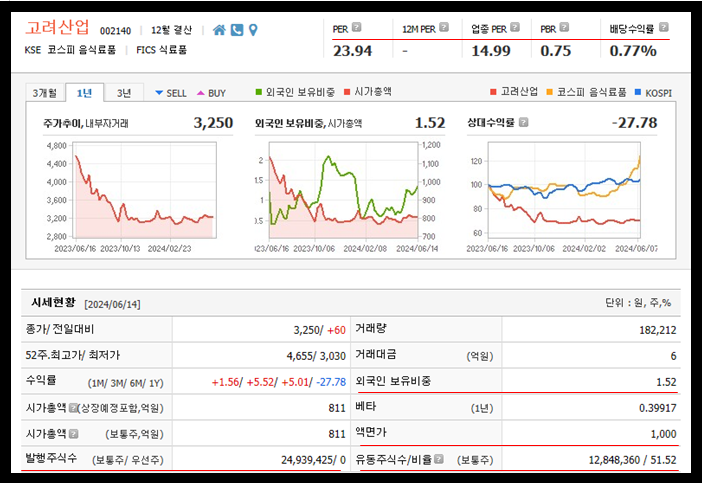Click 업종 PER value 14.99
Viewport: 702px width, 483px height.
pyautogui.click(x=491, y=51)
